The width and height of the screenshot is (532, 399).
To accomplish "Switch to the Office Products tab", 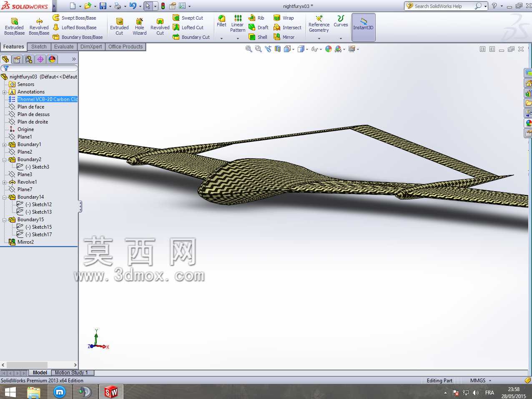I will click(125, 47).
